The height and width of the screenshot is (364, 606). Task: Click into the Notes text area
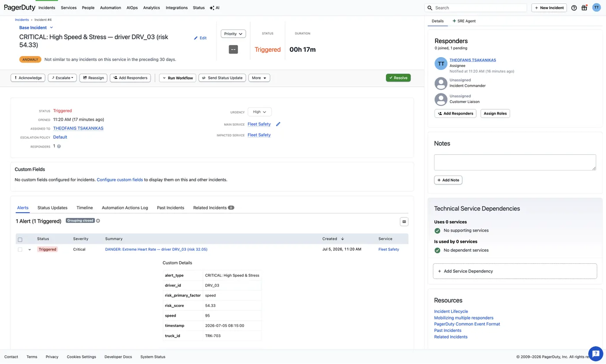pyautogui.click(x=515, y=163)
